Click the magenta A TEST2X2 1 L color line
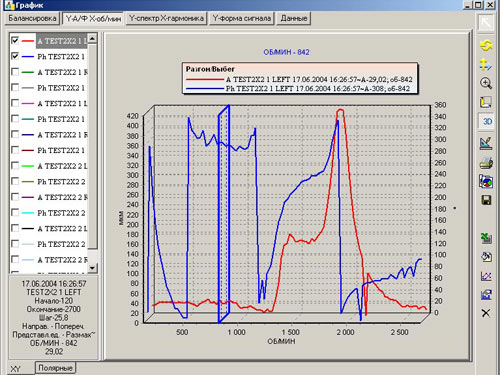Image resolution: width=500 pixels, height=375 pixels. click(28, 103)
